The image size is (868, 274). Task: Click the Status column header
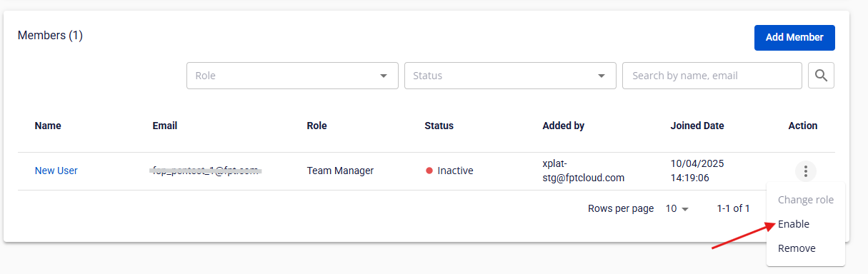point(439,126)
